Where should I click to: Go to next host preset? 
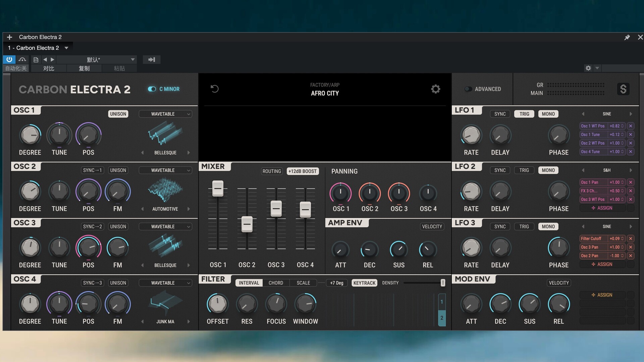point(52,60)
